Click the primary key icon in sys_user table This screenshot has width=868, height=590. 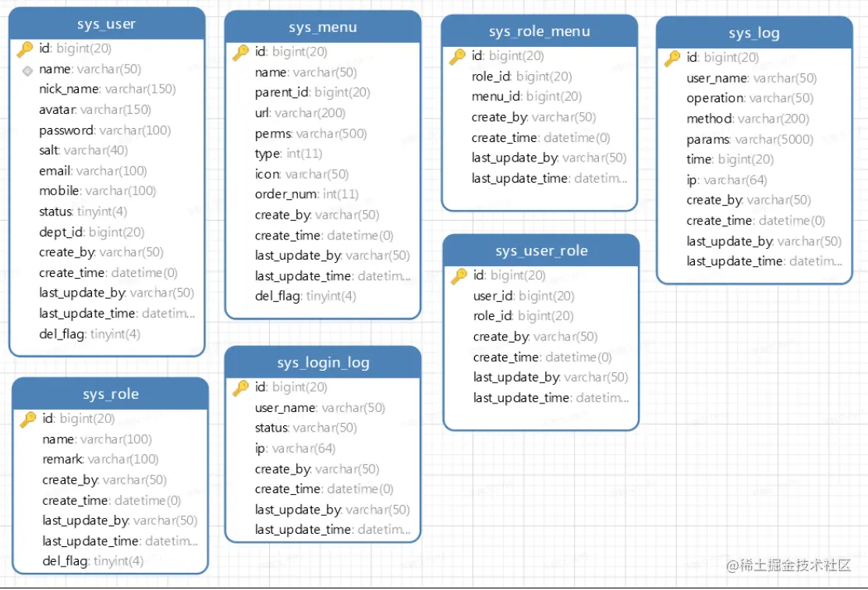[x=25, y=48]
